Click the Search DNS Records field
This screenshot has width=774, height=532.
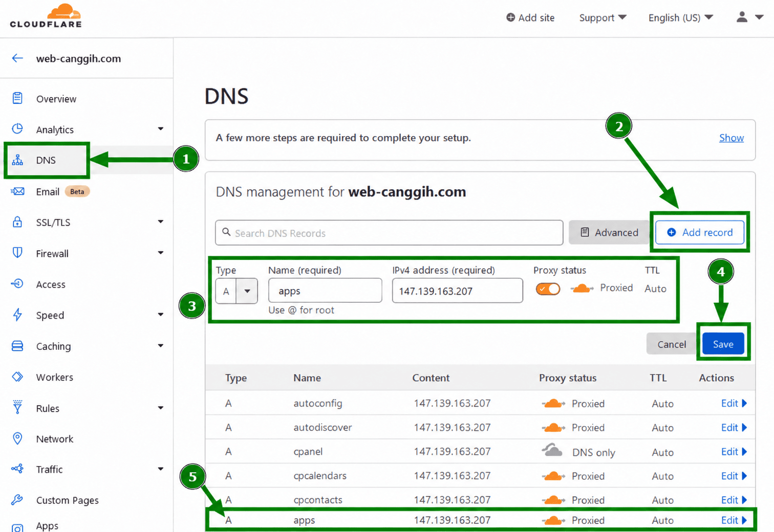(389, 233)
